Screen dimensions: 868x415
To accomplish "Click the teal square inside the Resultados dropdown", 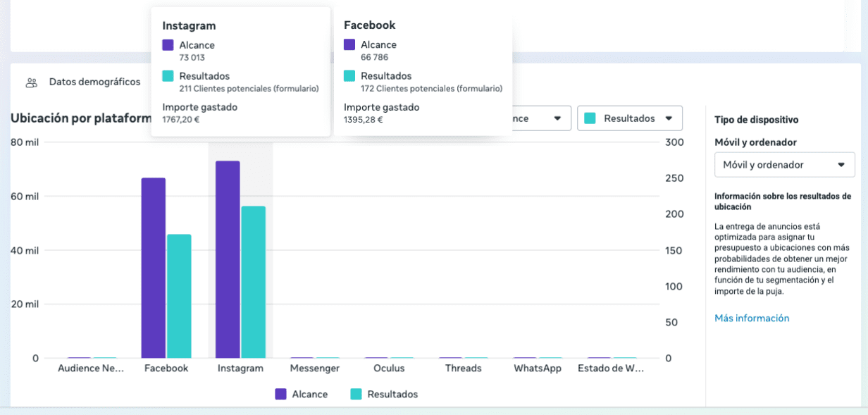I will 590,118.
